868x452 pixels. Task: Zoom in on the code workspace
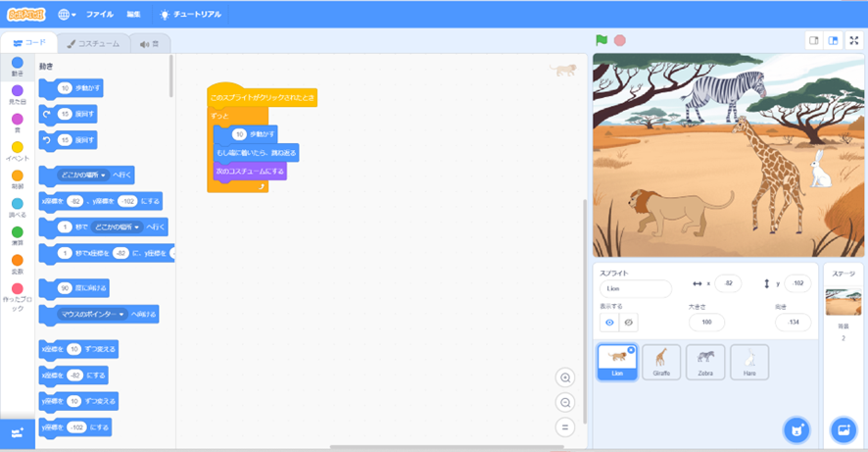(x=564, y=378)
